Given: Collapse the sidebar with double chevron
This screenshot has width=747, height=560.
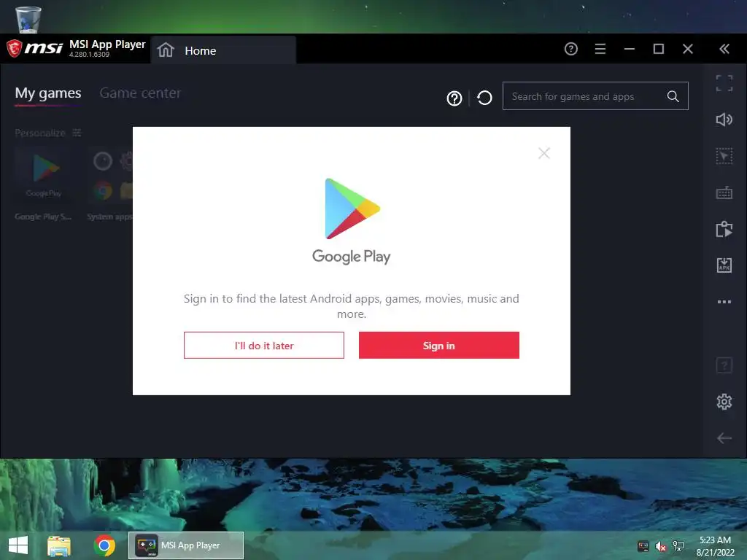Looking at the screenshot, I should (724, 49).
